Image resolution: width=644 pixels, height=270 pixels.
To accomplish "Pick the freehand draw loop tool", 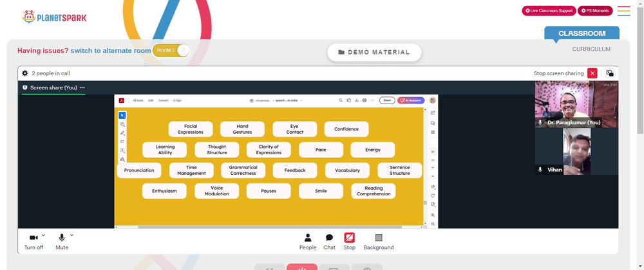I will pyautogui.click(x=122, y=141).
